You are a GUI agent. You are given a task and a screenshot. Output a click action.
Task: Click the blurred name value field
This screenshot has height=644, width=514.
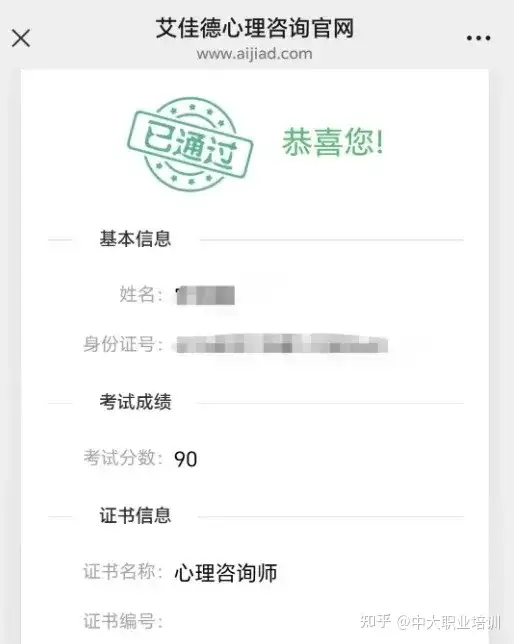point(205,295)
